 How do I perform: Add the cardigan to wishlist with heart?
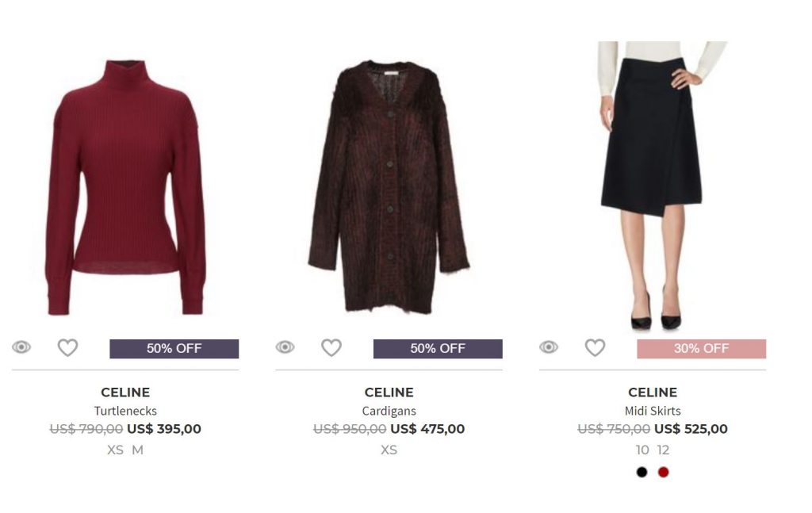click(331, 347)
